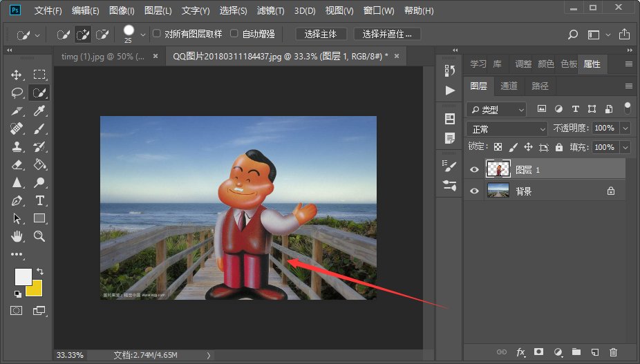Viewport: 640px width, 364px height.
Task: Select the Dodge tool
Action: [39, 182]
